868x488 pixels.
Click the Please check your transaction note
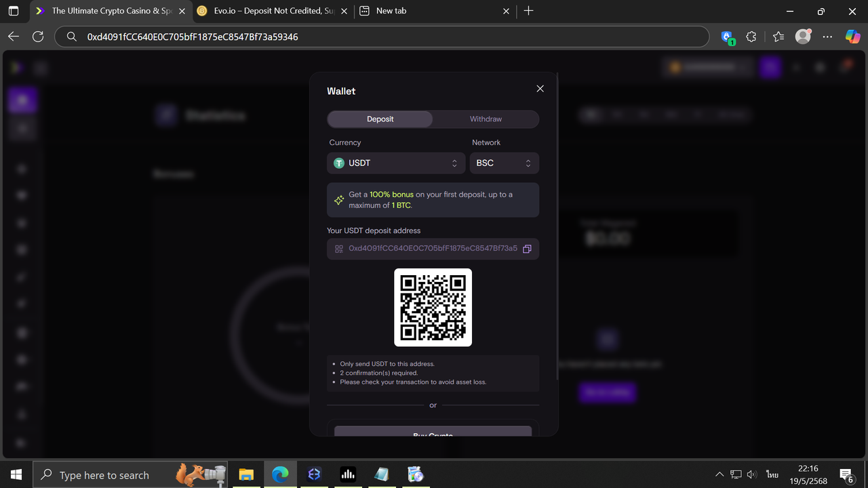(413, 382)
